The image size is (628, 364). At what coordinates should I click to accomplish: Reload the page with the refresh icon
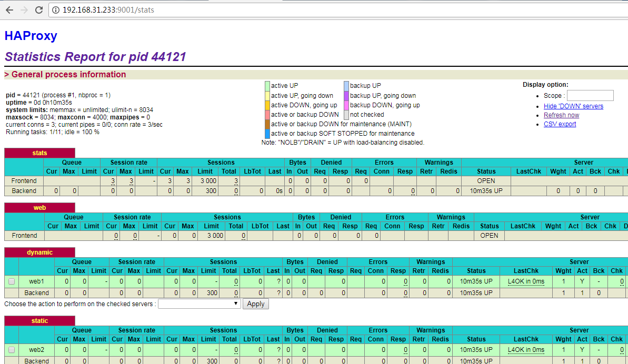point(39,10)
